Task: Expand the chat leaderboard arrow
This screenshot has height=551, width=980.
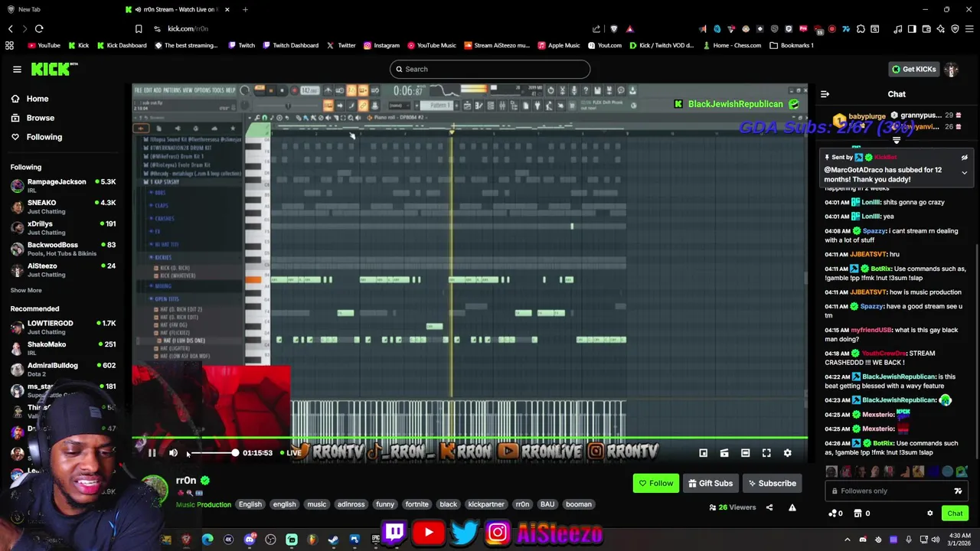Action: coord(897,141)
